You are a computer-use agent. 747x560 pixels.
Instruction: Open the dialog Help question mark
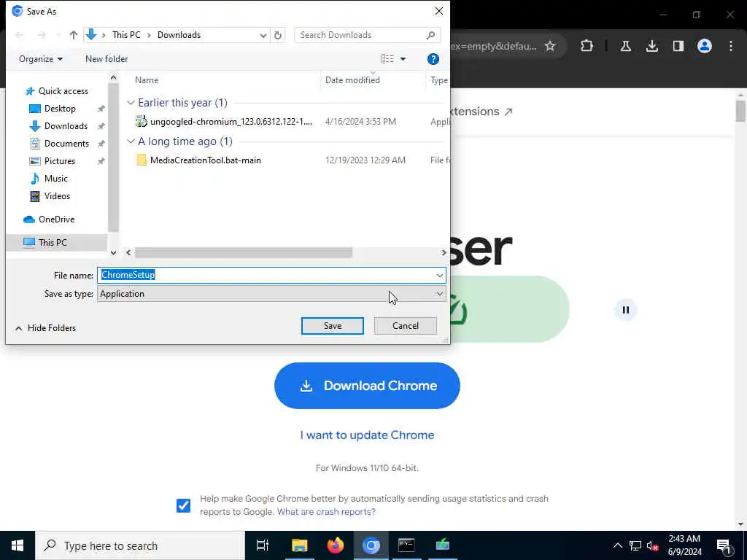[433, 59]
